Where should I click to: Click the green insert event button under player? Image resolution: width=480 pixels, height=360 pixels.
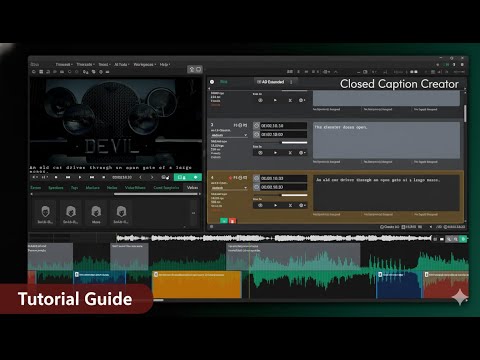[182, 177]
